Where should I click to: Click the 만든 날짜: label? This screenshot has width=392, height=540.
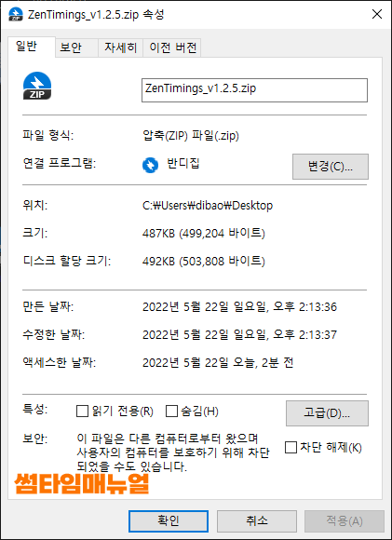coord(47,306)
